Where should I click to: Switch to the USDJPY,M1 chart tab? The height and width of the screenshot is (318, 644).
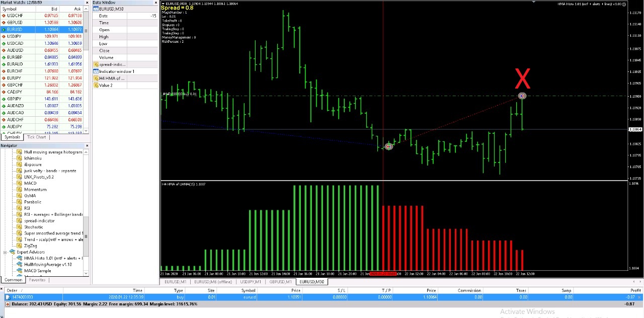(251, 282)
